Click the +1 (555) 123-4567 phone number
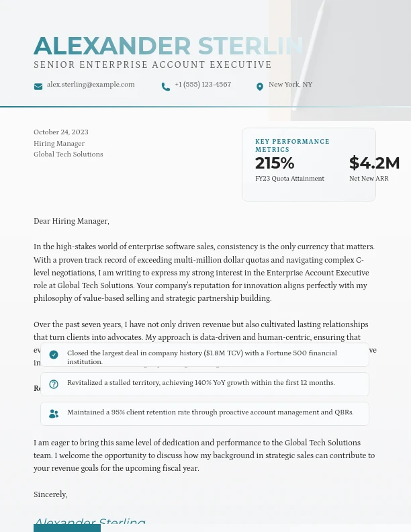This screenshot has height=532, width=411. (203, 85)
